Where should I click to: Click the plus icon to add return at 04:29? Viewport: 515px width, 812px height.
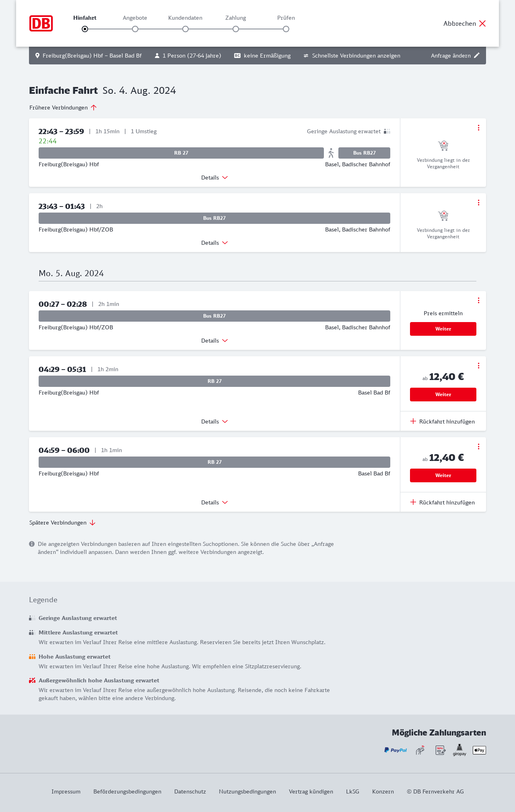point(413,421)
